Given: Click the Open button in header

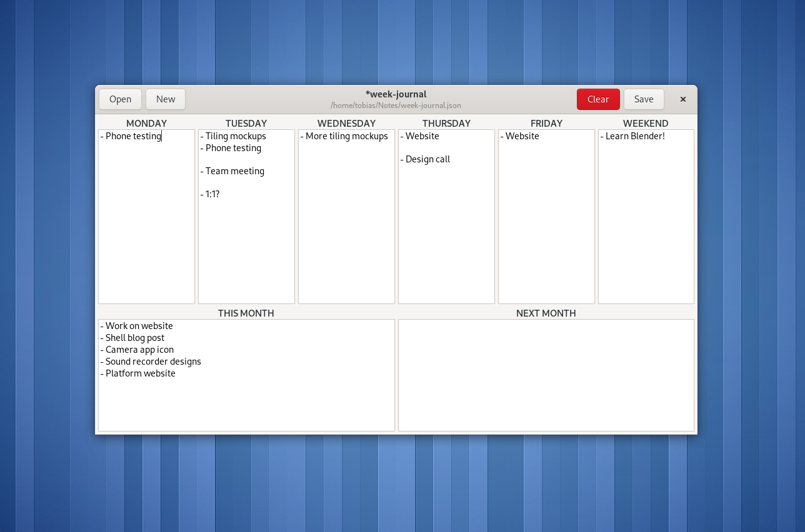Looking at the screenshot, I should (120, 99).
